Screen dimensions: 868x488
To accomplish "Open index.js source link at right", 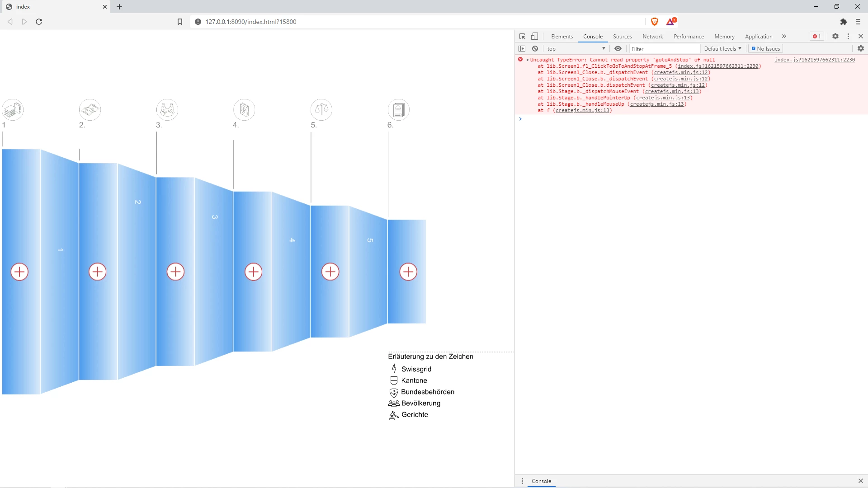I will (x=814, y=60).
